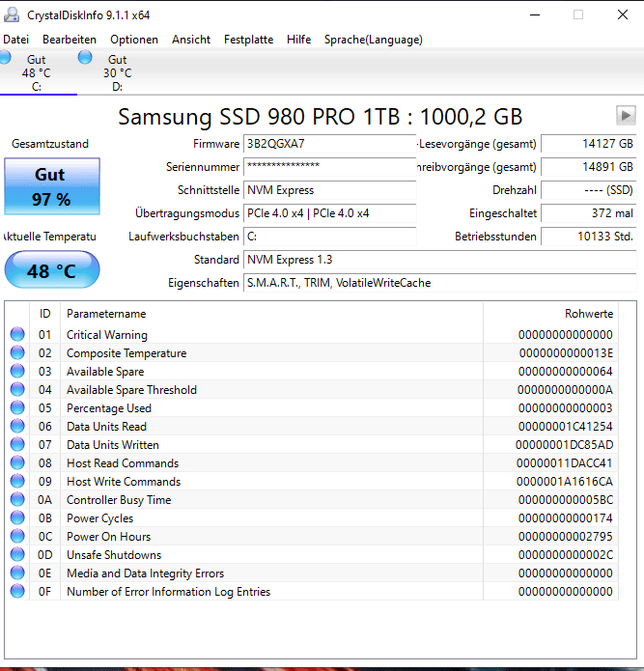This screenshot has width=644, height=671.
Task: Select the Percentage Used parameter name
Action: click(x=109, y=408)
